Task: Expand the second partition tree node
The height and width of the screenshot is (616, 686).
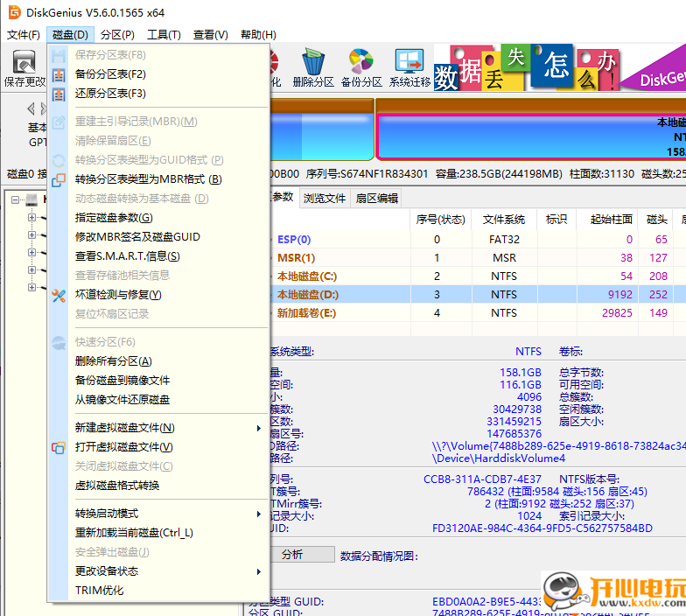Action: [x=31, y=234]
